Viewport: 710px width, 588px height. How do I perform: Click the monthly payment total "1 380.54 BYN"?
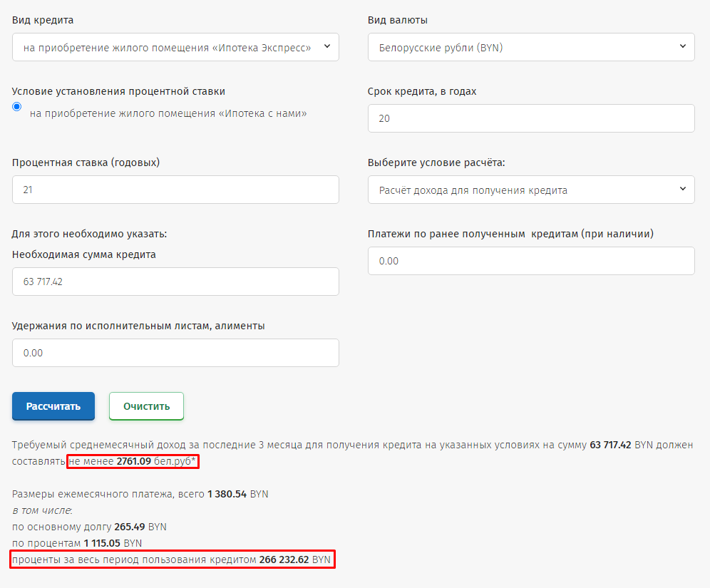[x=237, y=494]
